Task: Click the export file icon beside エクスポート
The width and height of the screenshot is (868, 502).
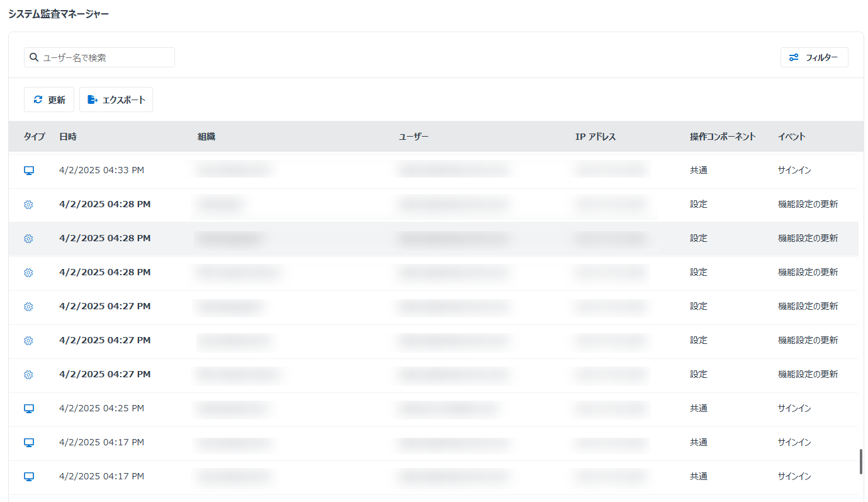Action: click(93, 100)
